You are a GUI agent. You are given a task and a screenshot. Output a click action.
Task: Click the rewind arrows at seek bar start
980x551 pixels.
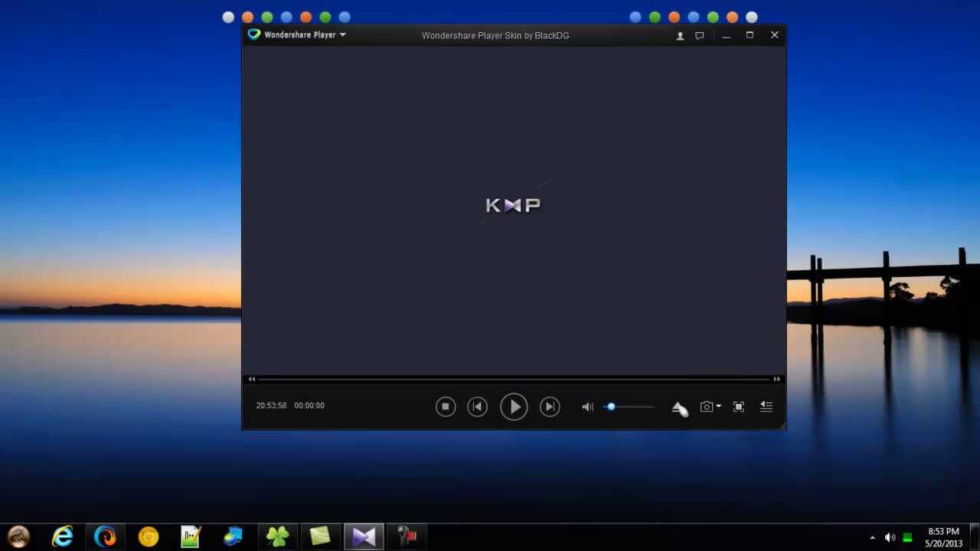point(251,379)
